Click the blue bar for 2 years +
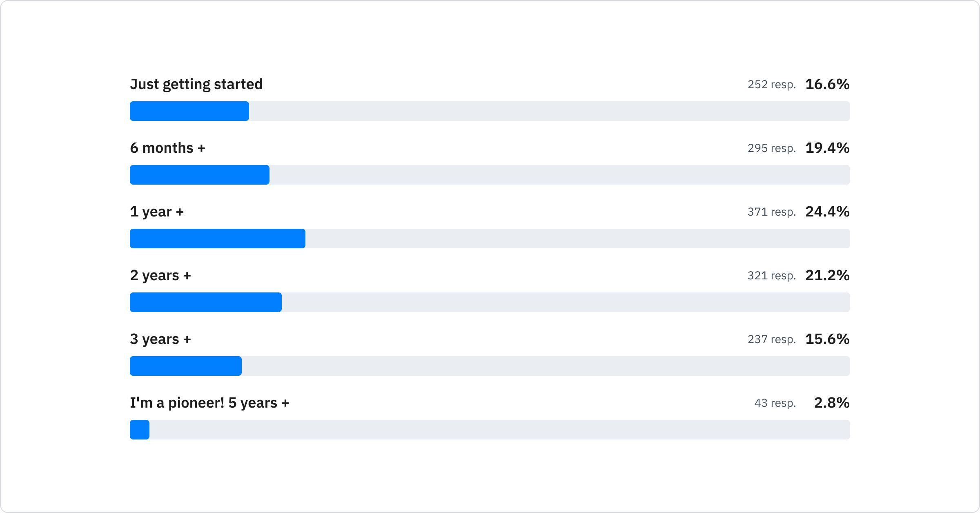Screen dimensions: 980x513 coord(206,302)
